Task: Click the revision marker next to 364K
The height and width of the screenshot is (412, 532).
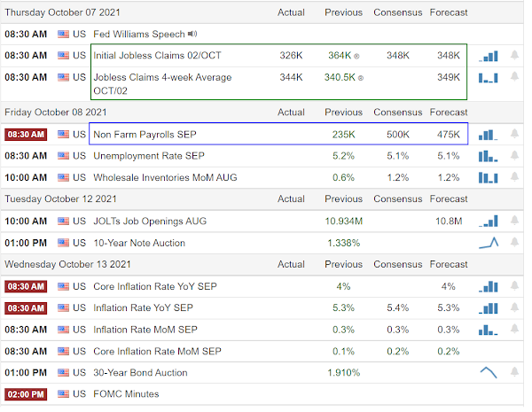Action: 356,56
